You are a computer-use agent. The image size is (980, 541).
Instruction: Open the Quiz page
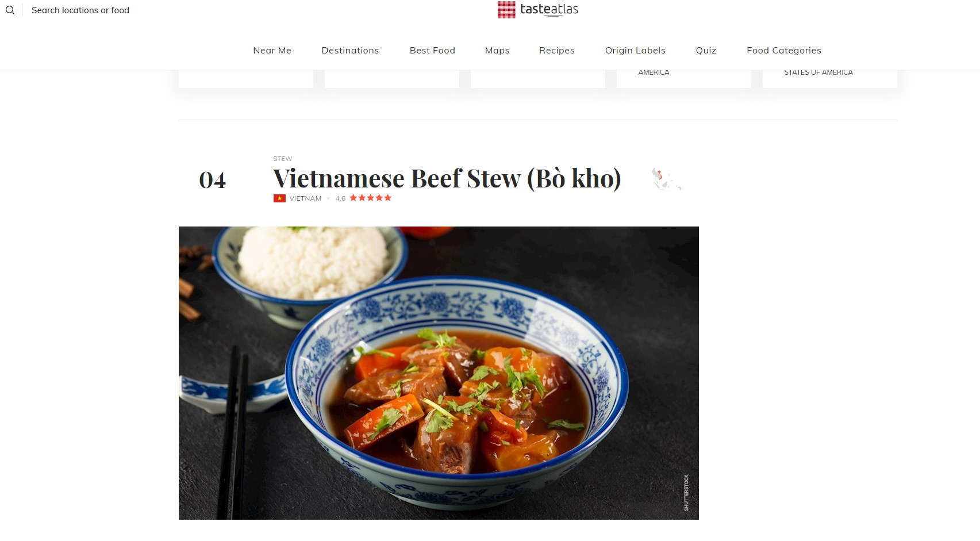click(706, 51)
